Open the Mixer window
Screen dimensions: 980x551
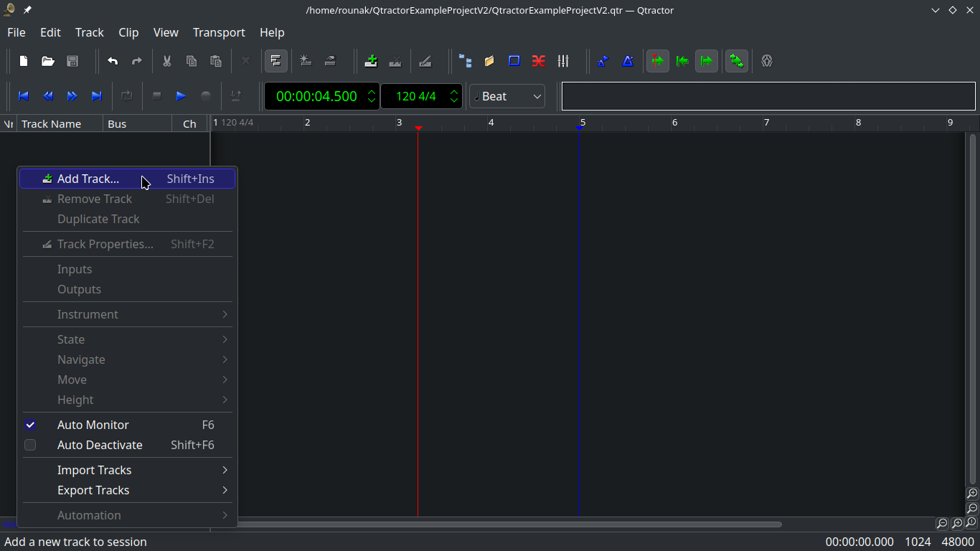(x=563, y=61)
